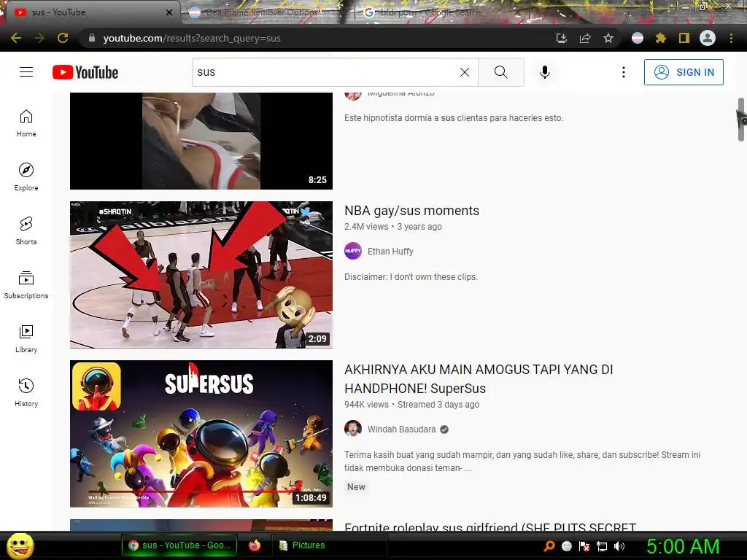Image resolution: width=747 pixels, height=560 pixels.
Task: Click share page icon in address bar
Action: pyautogui.click(x=585, y=38)
